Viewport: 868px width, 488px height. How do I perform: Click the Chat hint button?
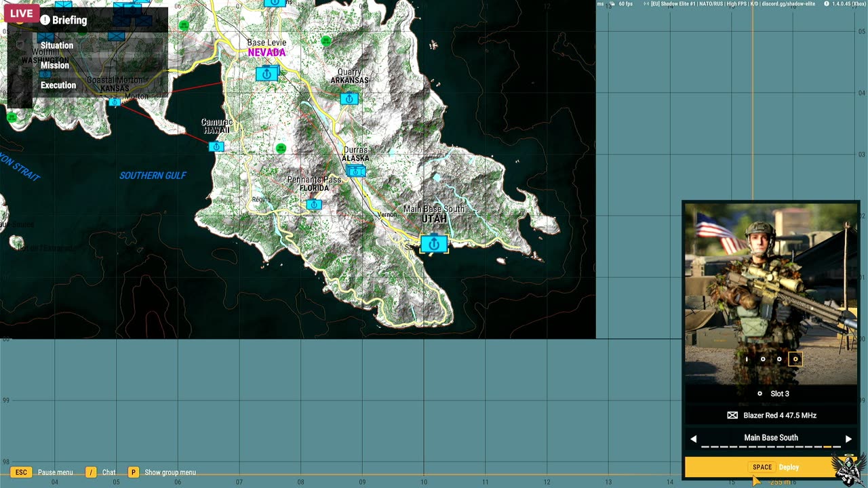click(100, 472)
